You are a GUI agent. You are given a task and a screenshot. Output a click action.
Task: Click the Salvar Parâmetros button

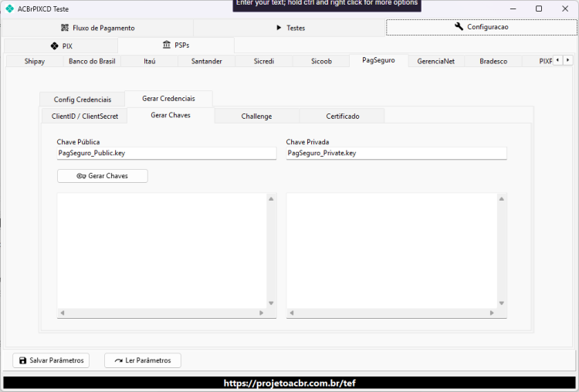51,360
